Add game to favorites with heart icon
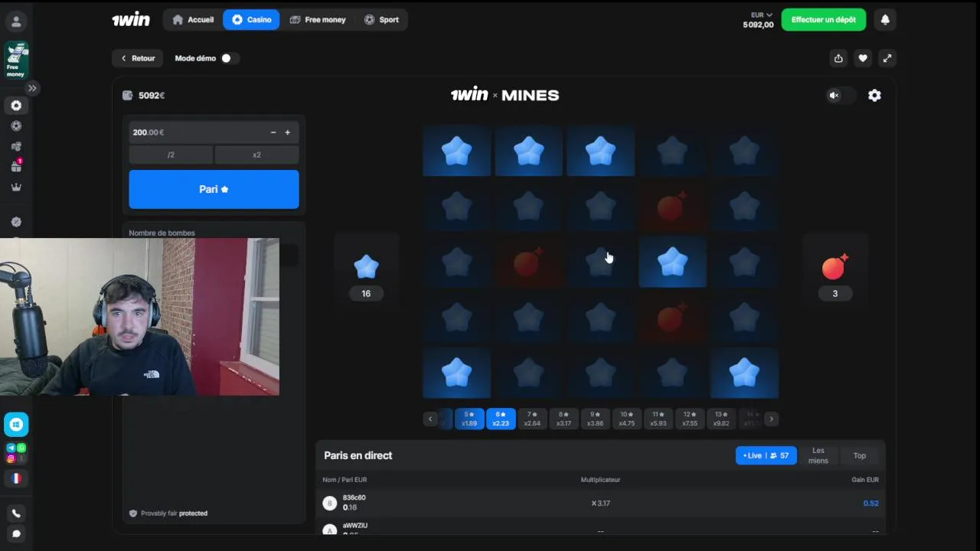980x551 pixels. click(x=863, y=58)
